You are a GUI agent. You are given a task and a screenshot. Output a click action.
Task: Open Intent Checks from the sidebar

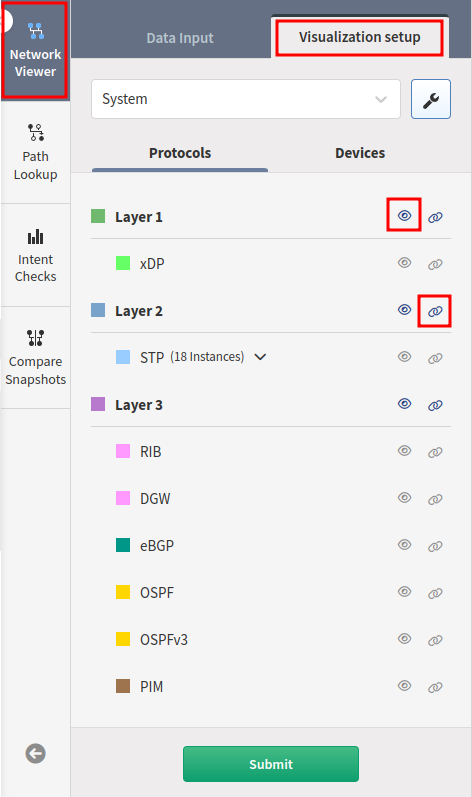[x=35, y=255]
